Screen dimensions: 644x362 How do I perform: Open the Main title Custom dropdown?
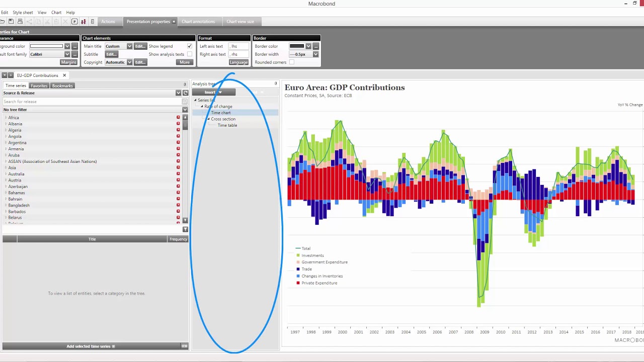(x=129, y=46)
